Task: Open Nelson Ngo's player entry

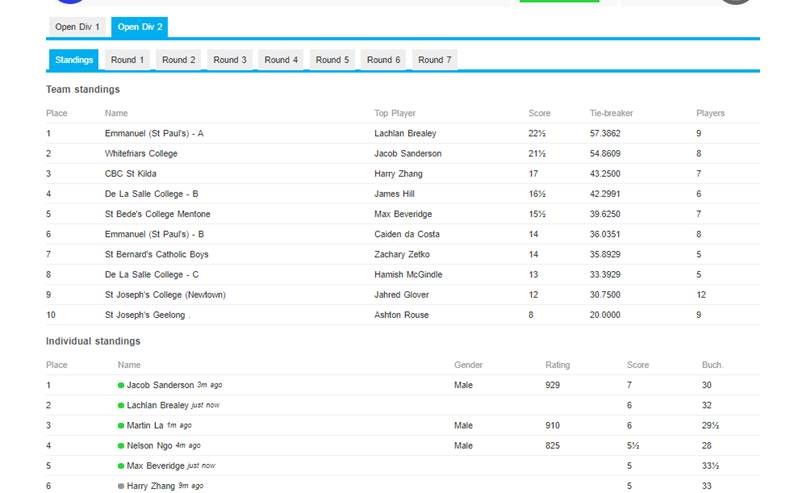Action: (150, 446)
